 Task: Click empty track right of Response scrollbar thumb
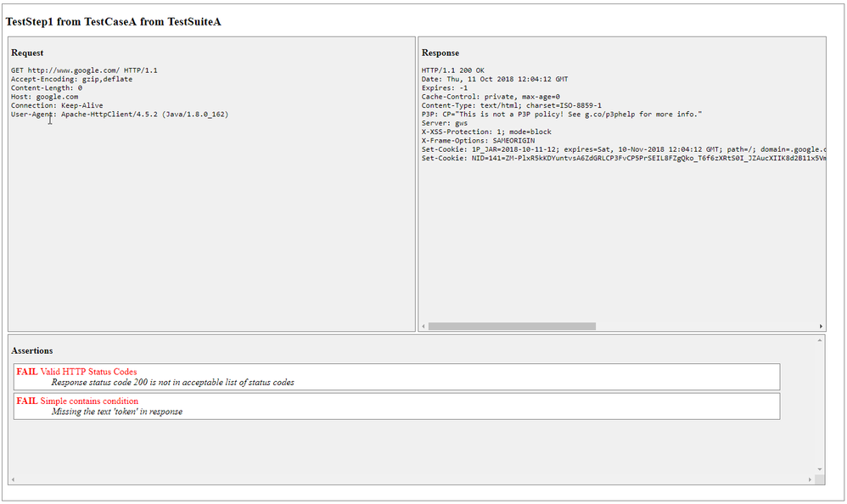click(x=704, y=326)
